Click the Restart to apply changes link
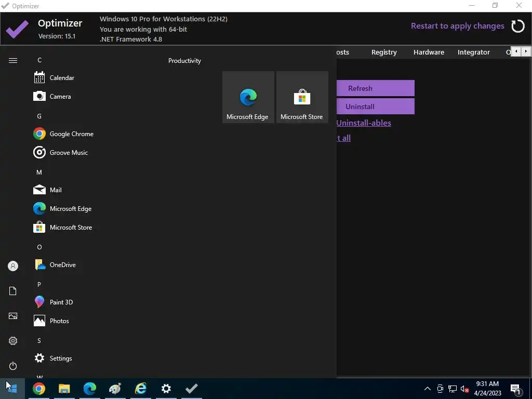Screen dimensions: 532x399 coord(457,26)
